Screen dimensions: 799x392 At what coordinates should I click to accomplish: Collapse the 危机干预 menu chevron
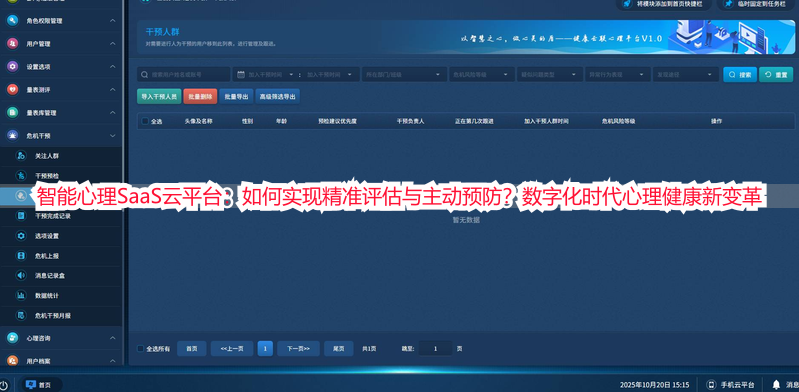pos(113,136)
